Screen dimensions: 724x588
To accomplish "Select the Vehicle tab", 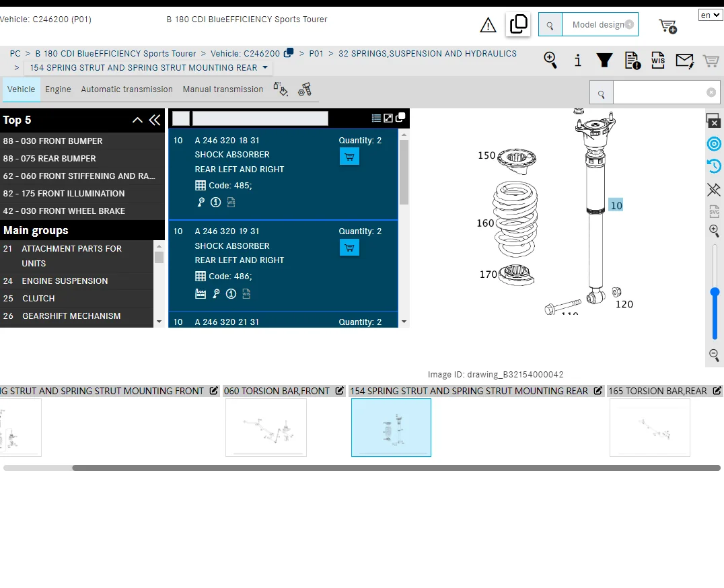I will pos(22,89).
